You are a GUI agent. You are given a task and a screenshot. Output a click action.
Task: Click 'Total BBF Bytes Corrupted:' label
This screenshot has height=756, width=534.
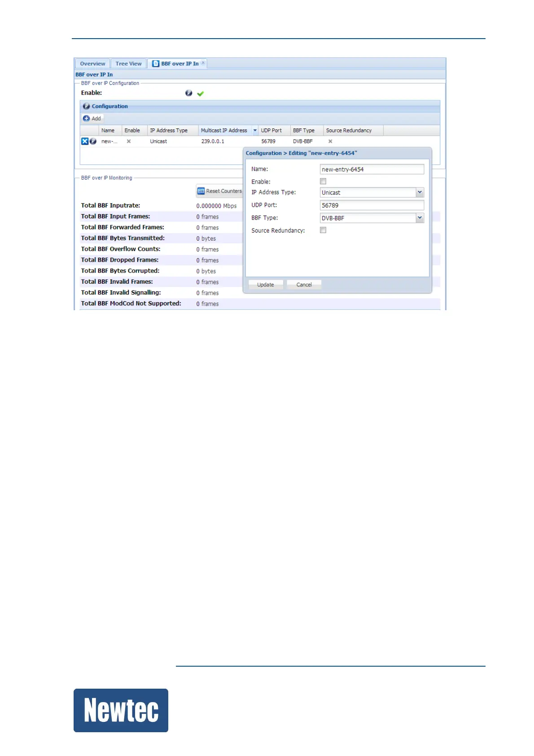pyautogui.click(x=120, y=271)
